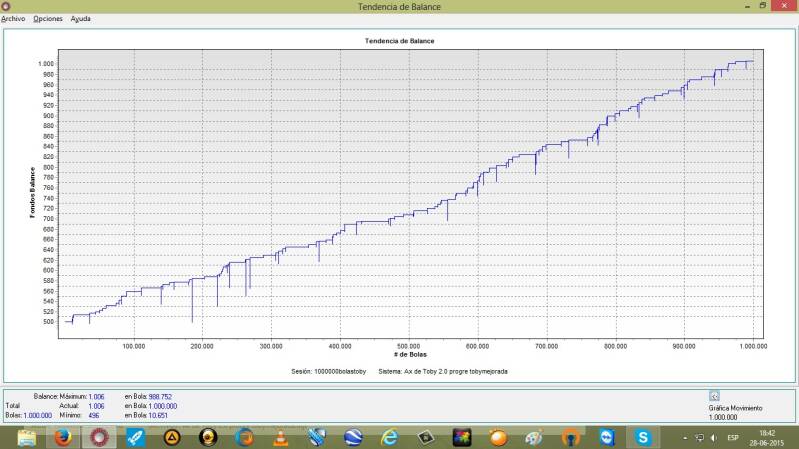The width and height of the screenshot is (799, 449).
Task: Click the # de Bolas axis label
Action: click(411, 354)
